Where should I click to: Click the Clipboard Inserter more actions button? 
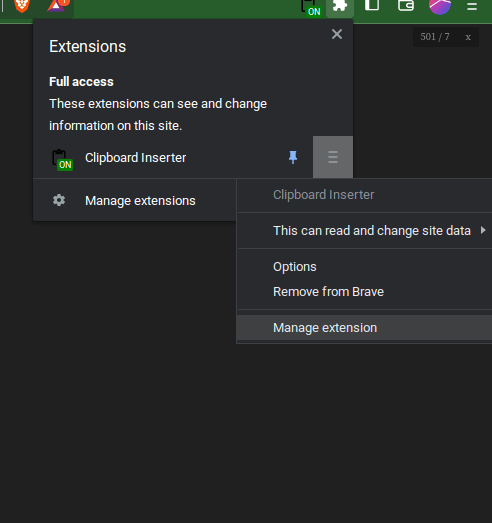(x=333, y=157)
